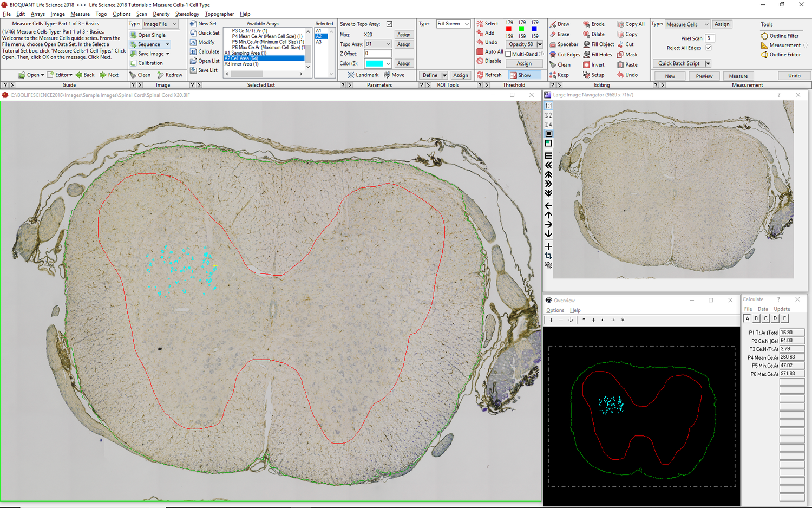This screenshot has height=508, width=812.
Task: Click the Mask tool icon
Action: (x=620, y=55)
